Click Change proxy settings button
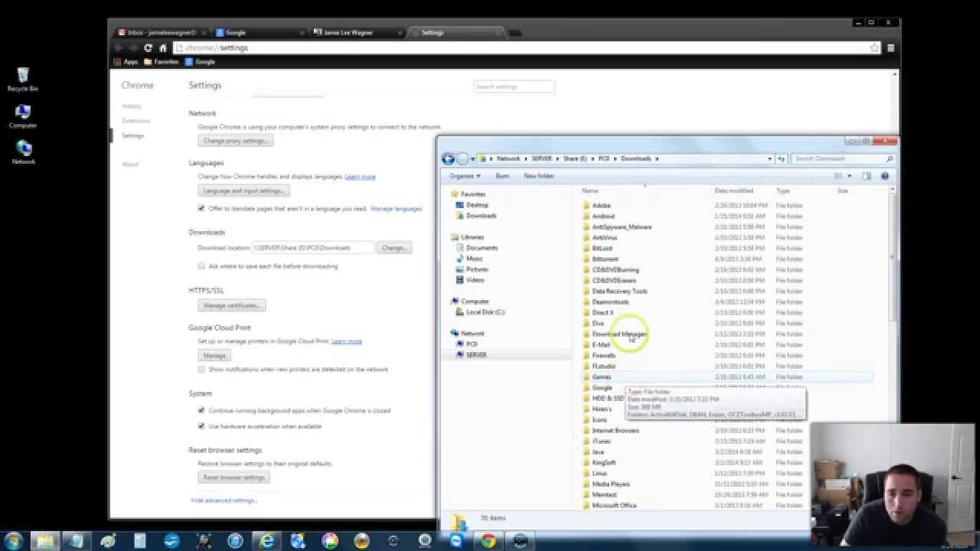Screen dimensions: 980x551 236,141
